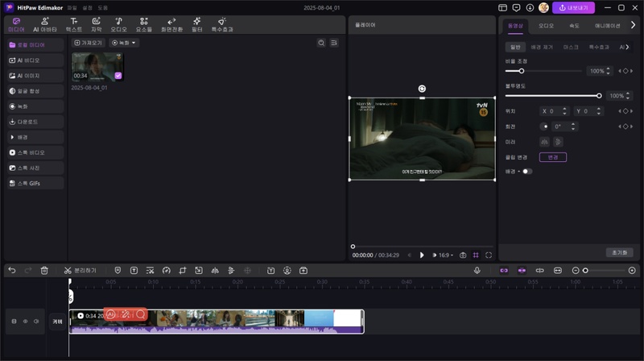Screen dimensions: 644x361
Task: Open the AI 아바타 tab
Action: tap(45, 25)
